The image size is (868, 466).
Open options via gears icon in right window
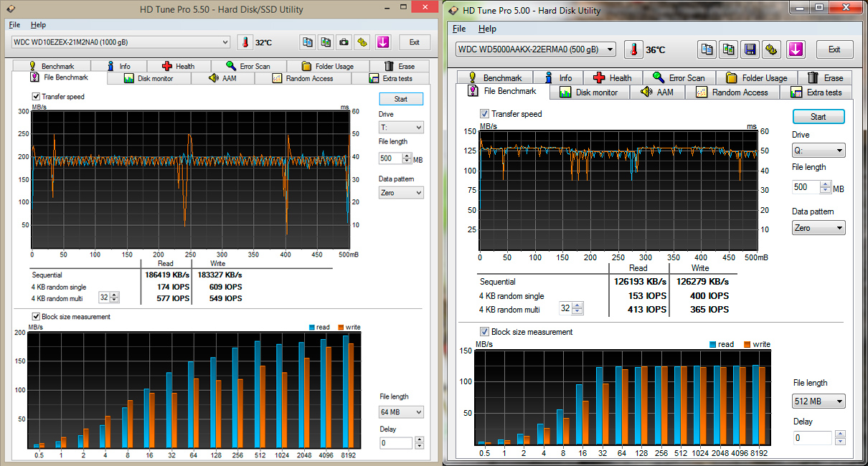tap(772, 49)
